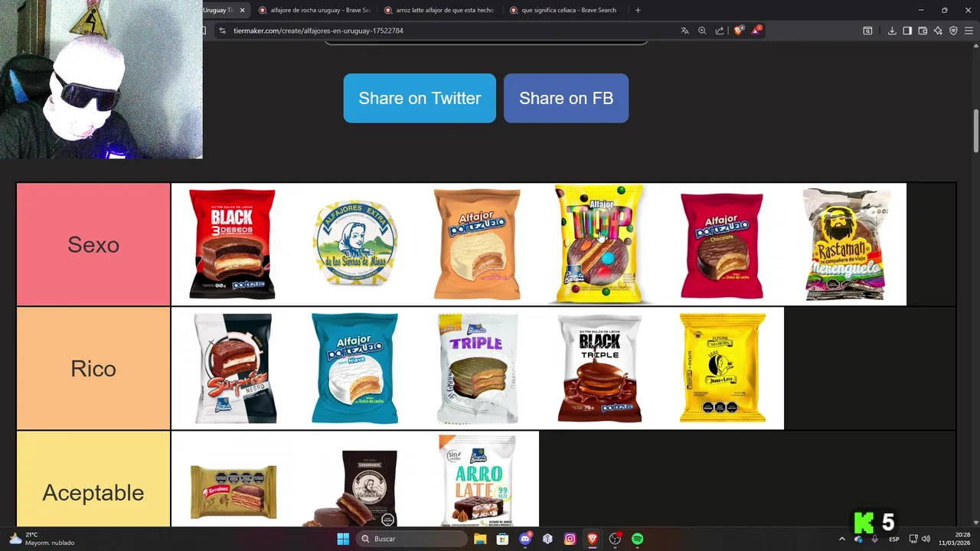This screenshot has height=551, width=980.
Task: Select the Sierras de Minas alfajor
Action: click(354, 244)
